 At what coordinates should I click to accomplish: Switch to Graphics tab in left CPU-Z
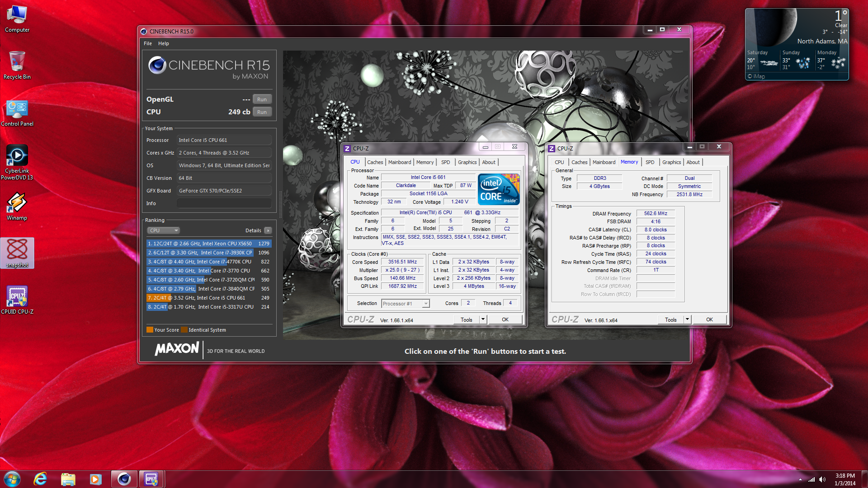coord(467,162)
